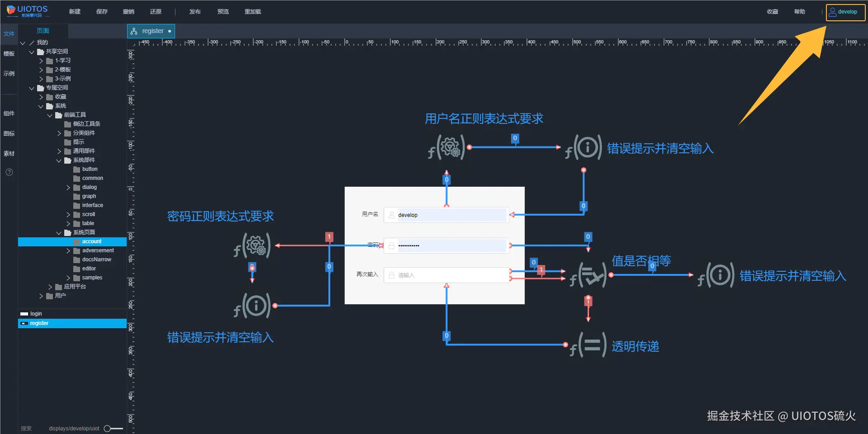Collapse the 专属空间 tree node
The width and height of the screenshot is (868, 434).
tap(32, 88)
